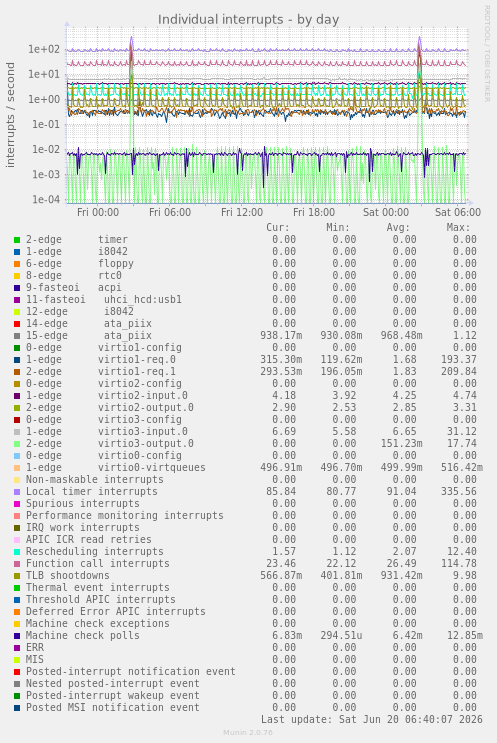Click the swatch beside virtio2-input.0
497x743 pixels.
tap(17, 396)
